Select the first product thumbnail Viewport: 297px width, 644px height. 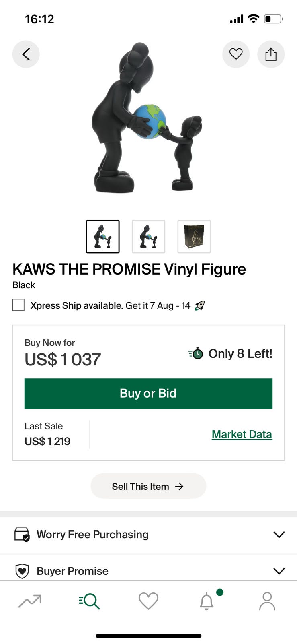[103, 237]
